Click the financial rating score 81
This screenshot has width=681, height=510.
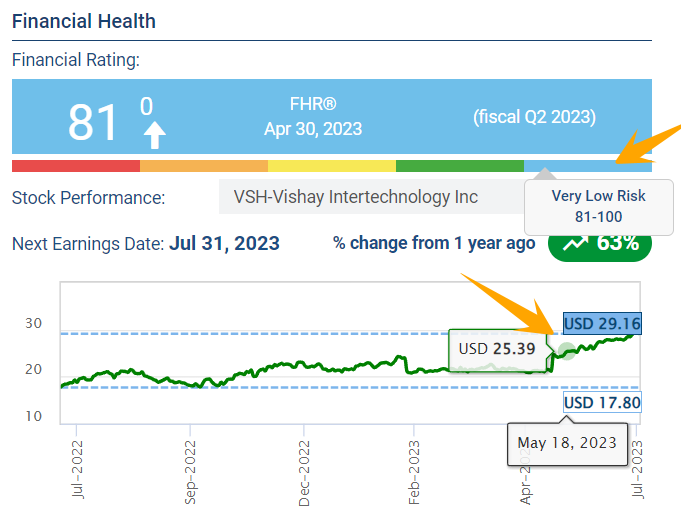coord(92,122)
